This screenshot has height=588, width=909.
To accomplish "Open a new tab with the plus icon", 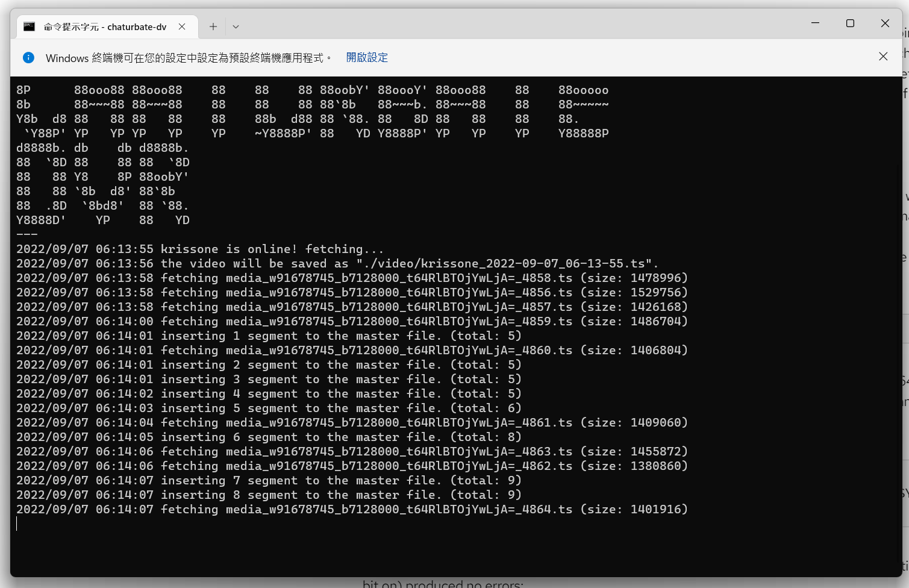I will [x=213, y=26].
